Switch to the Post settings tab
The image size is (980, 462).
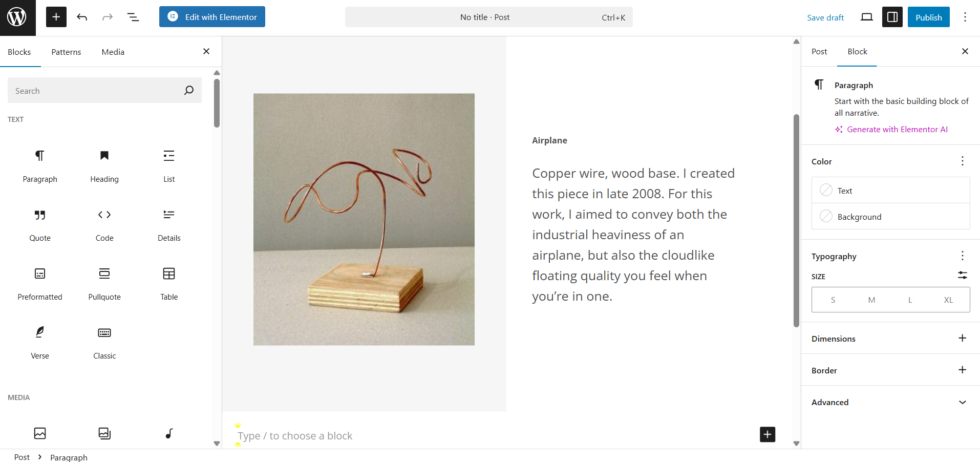pos(819,51)
